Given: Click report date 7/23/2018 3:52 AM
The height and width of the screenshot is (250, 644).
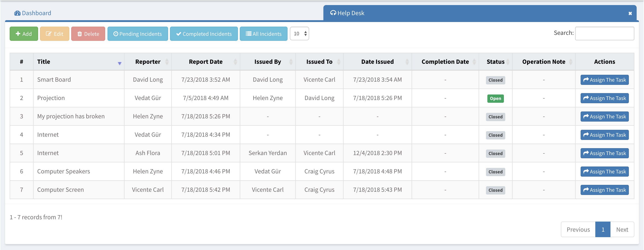Looking at the screenshot, I should pos(206,80).
